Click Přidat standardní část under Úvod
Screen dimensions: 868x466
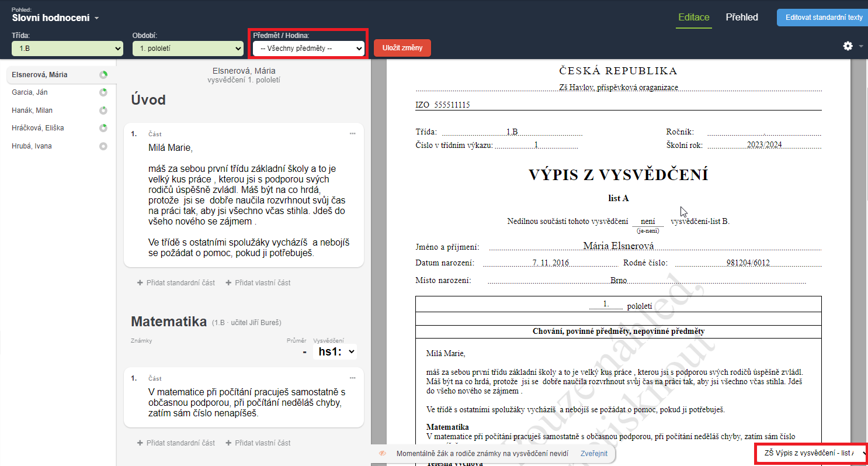[176, 283]
